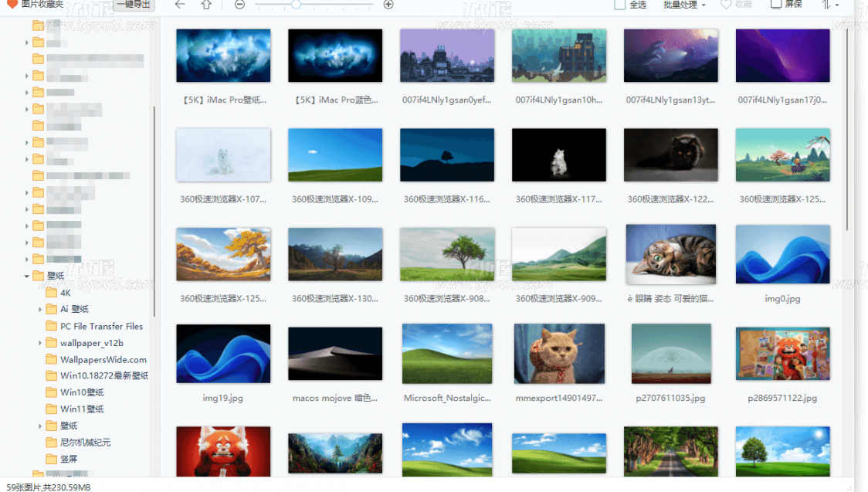Select the mmexport14901497 cat thumbnail
868x492 pixels.
click(558, 354)
